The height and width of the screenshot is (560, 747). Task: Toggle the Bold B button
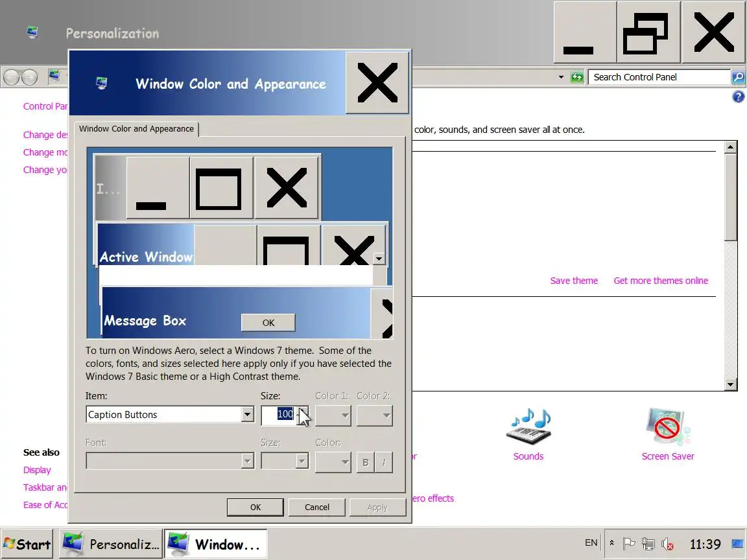366,462
